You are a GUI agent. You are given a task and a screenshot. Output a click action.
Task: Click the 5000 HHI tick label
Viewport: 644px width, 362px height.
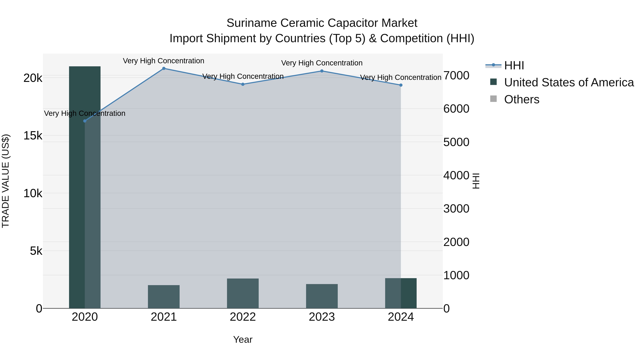[457, 142]
